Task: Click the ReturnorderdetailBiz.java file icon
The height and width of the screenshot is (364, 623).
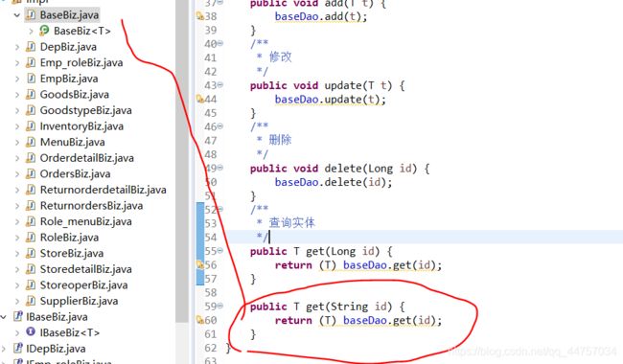Action: click(31, 190)
